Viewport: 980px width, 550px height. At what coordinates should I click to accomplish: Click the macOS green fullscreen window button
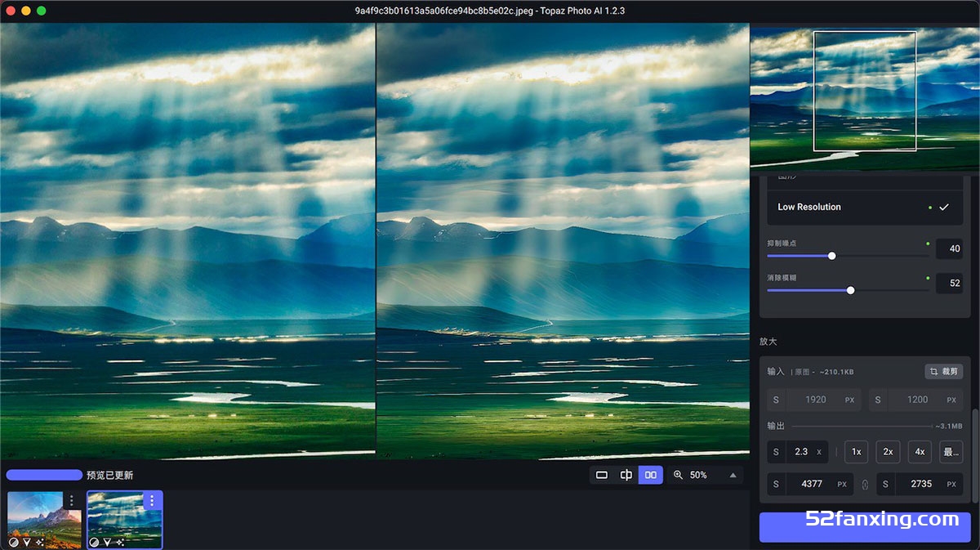[42, 11]
